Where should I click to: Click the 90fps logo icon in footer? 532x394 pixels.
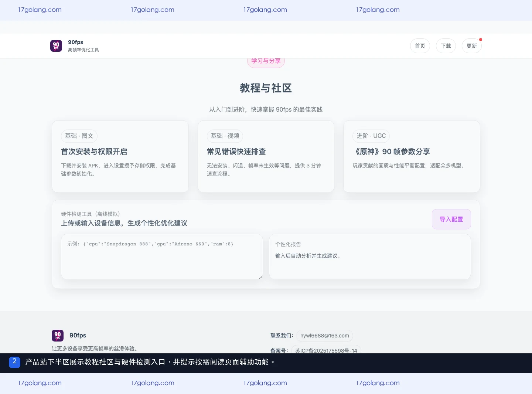[58, 336]
